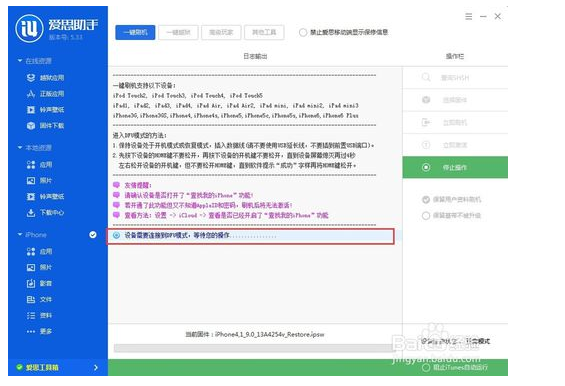Open 照片 under the iPhone section
565x386 pixels.
point(39,267)
